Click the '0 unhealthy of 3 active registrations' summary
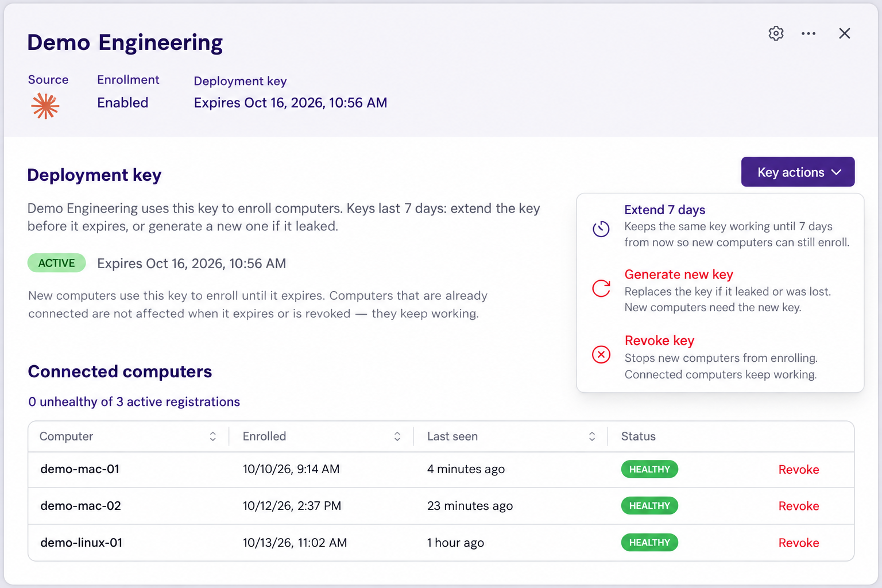882x588 pixels. point(134,402)
